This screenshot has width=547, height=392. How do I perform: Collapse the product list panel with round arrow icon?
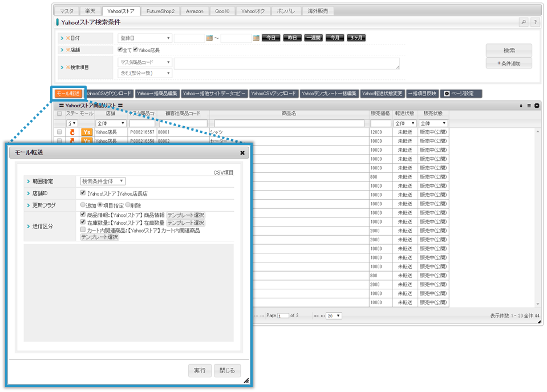coord(537,106)
